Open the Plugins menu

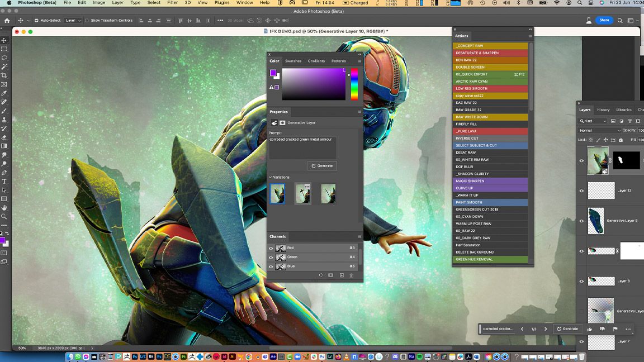click(222, 2)
